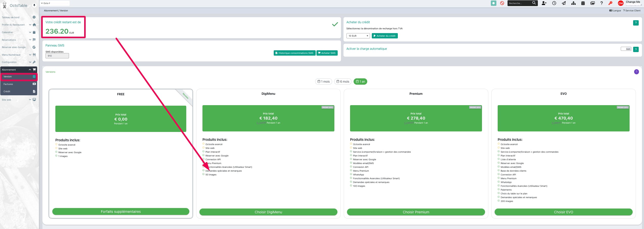The height and width of the screenshot is (229, 644).
Task: Open the Service Client link
Action: click(632, 11)
